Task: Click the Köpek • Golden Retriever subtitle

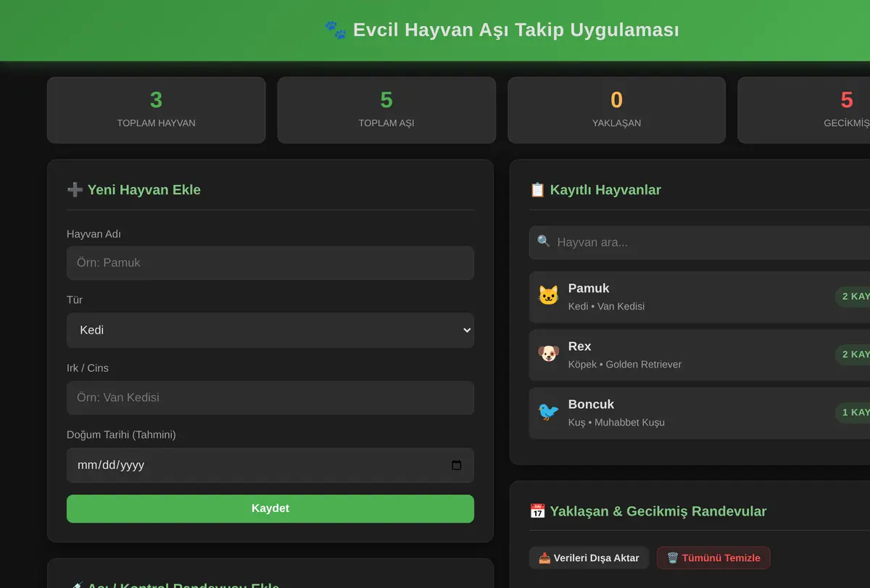Action: pyautogui.click(x=625, y=365)
